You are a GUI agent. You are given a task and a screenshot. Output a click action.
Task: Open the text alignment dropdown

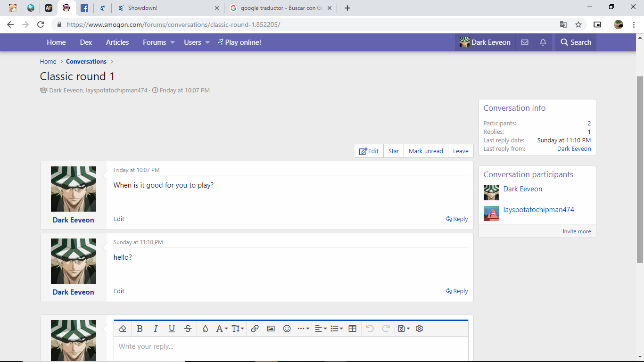tap(321, 329)
